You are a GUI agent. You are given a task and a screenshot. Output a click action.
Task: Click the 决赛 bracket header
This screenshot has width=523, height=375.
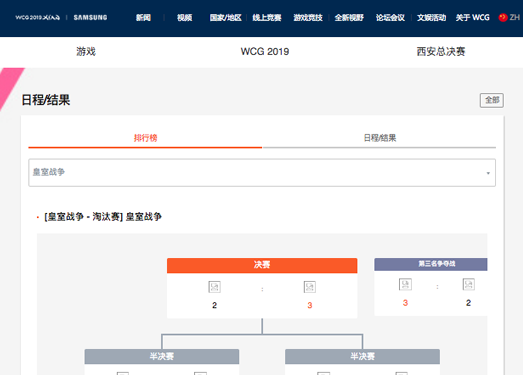(262, 265)
